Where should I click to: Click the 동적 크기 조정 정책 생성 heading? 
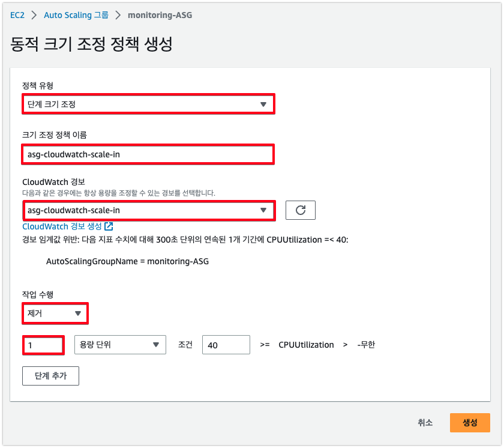91,44
